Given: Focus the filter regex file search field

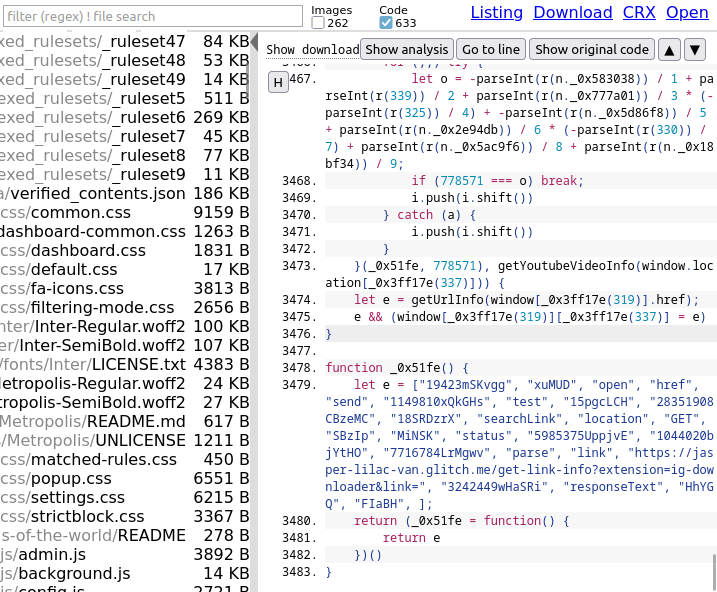Looking at the screenshot, I should pos(153,16).
